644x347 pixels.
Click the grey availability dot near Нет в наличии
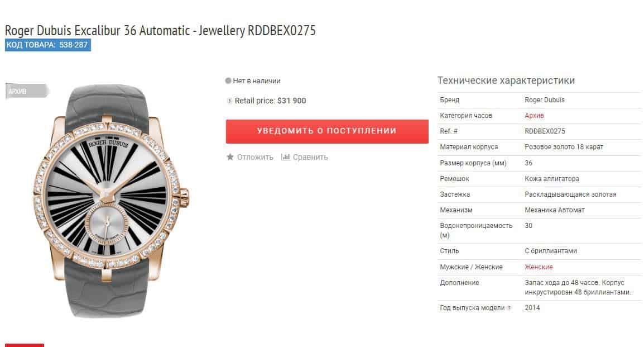(228, 80)
